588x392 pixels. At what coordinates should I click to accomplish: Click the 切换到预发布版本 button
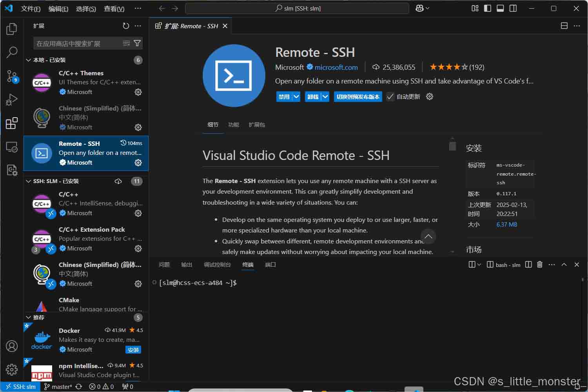(358, 97)
